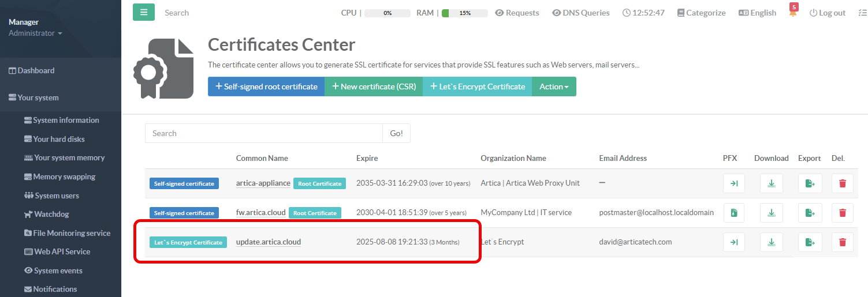Open the task list icon at top right
This screenshot has height=297, width=868.
click(862, 13)
